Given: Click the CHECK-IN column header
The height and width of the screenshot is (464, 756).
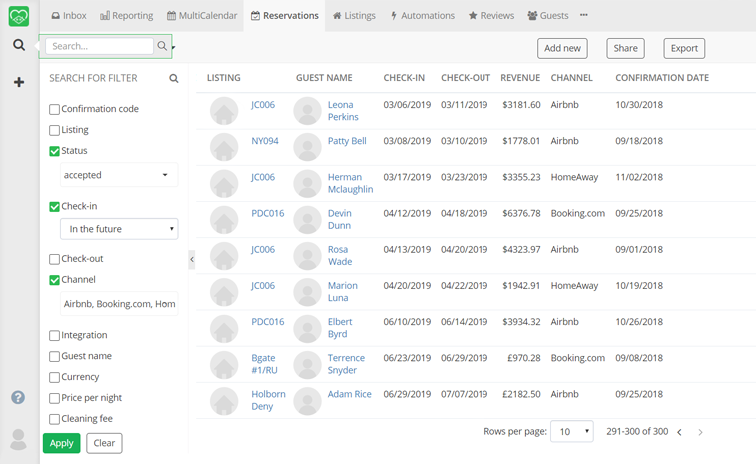Looking at the screenshot, I should pyautogui.click(x=404, y=78).
